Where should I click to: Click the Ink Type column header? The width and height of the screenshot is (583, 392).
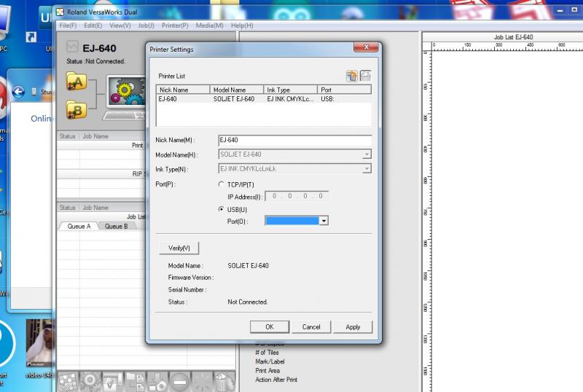tap(290, 90)
